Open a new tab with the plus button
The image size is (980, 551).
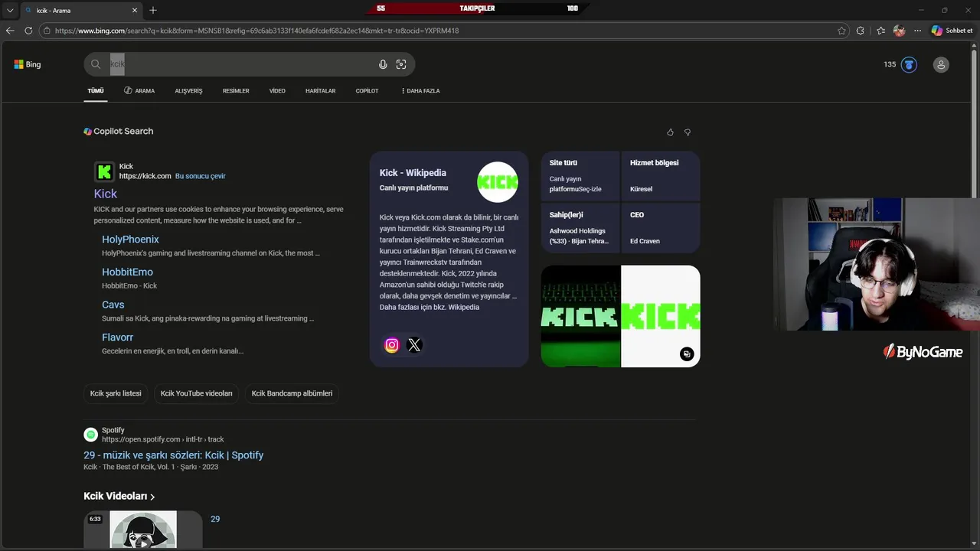click(x=153, y=10)
